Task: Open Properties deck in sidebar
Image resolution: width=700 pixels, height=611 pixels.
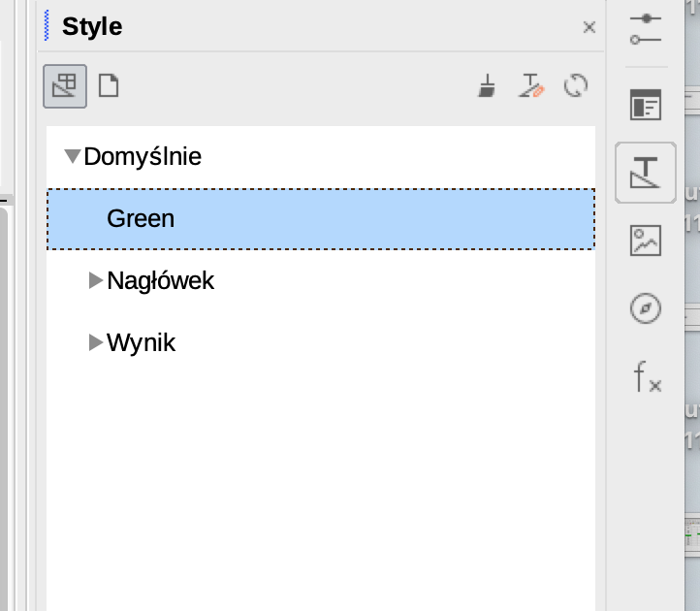Action: coord(646,105)
